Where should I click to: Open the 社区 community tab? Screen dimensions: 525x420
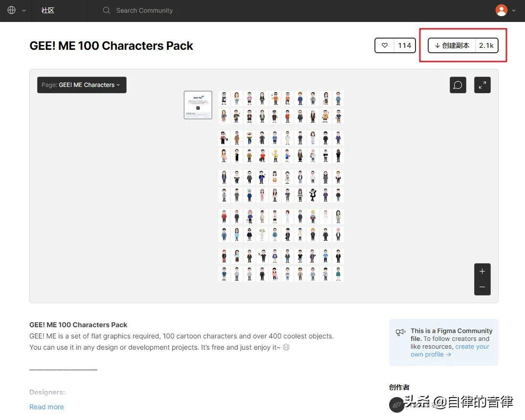(48, 10)
